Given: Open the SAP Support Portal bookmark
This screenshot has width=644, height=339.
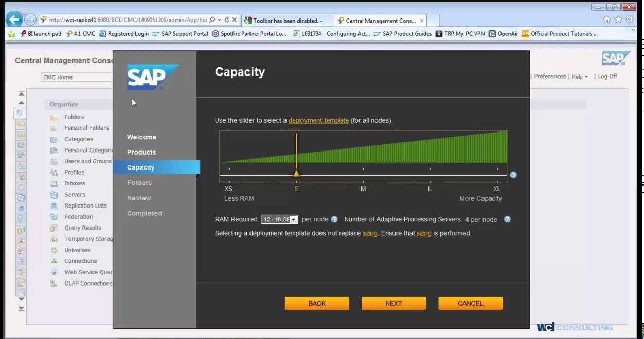Looking at the screenshot, I should pyautogui.click(x=180, y=34).
